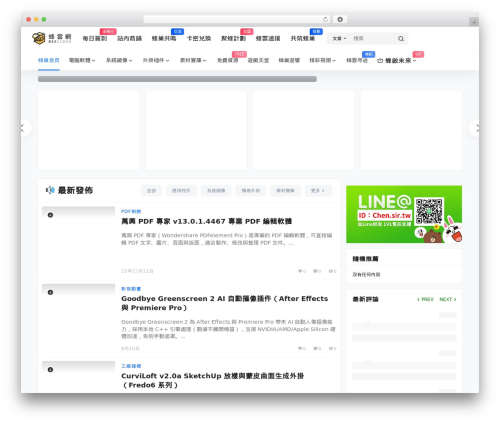Click the BeeCloud site logo
This screenshot has height=423, width=500.
point(52,38)
